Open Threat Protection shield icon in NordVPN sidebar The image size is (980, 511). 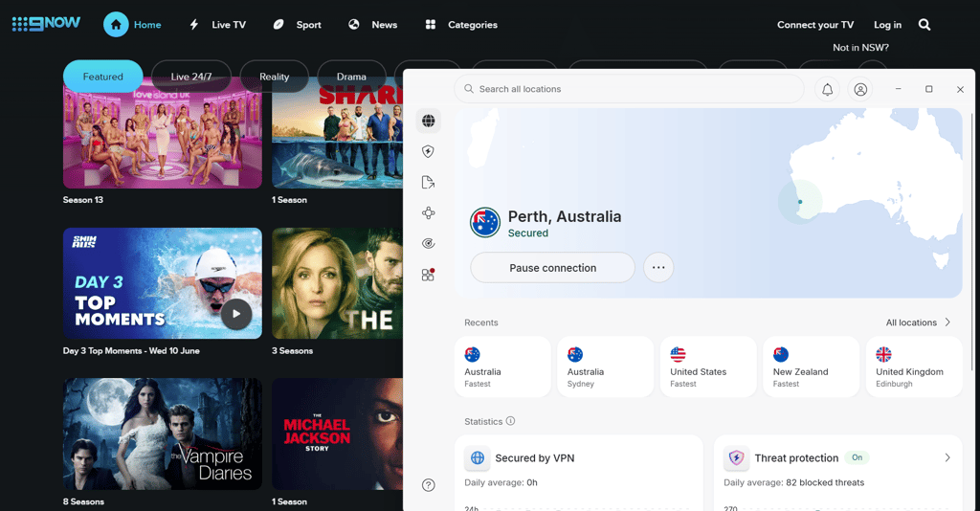(428, 151)
